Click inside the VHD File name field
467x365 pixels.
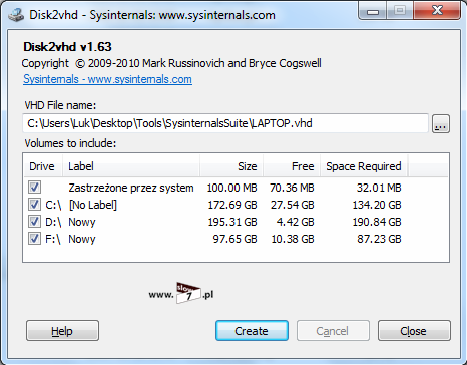pos(225,123)
